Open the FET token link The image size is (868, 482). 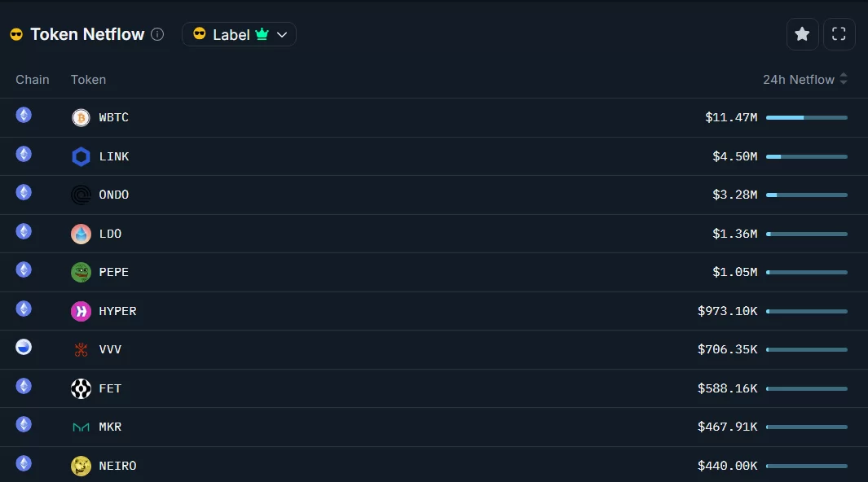(x=110, y=388)
